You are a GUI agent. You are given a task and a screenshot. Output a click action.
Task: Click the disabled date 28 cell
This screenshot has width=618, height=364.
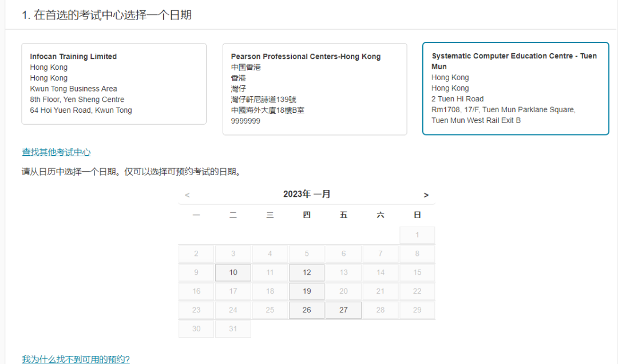click(x=381, y=310)
